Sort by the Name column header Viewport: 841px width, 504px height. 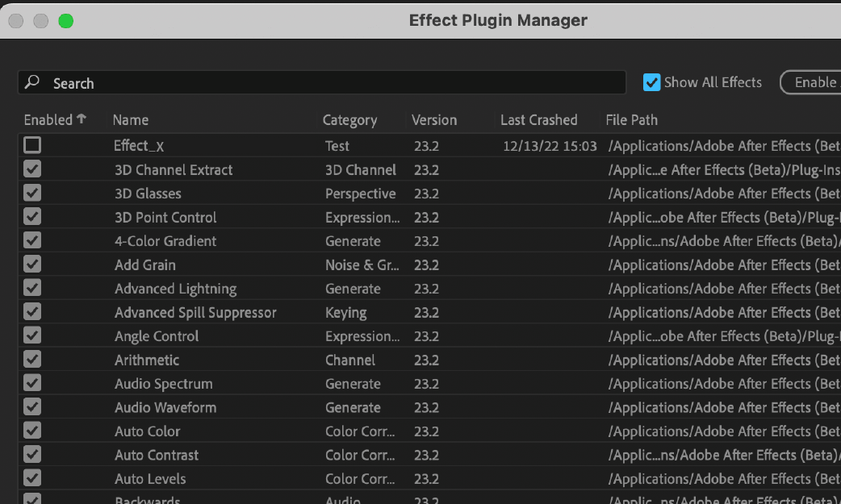tap(131, 120)
